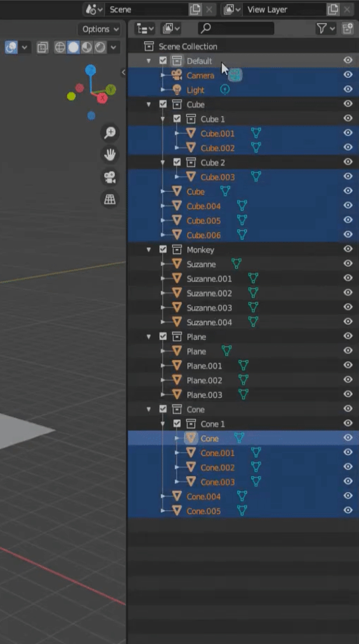Open editor type dropdown in outliner header
This screenshot has width=359, height=644.
(x=145, y=28)
